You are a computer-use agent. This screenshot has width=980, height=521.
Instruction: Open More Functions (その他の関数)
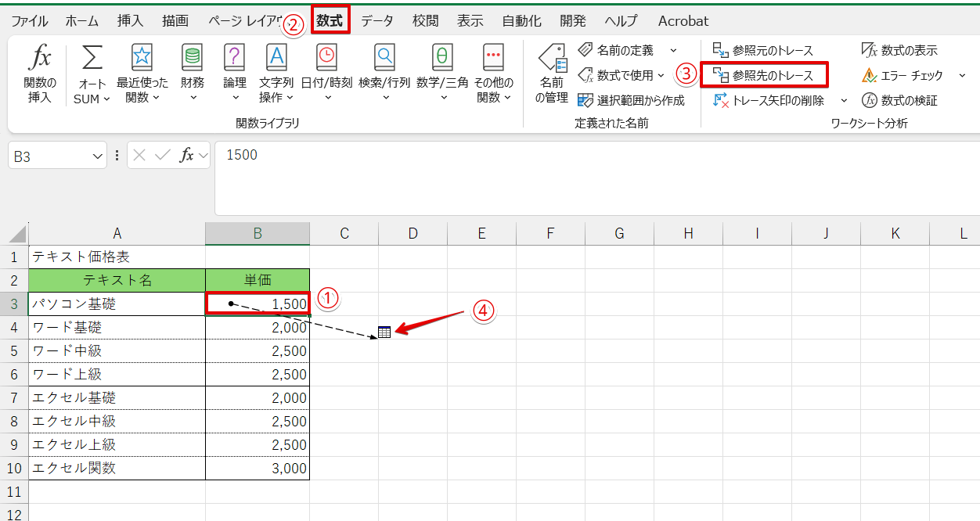[493, 74]
